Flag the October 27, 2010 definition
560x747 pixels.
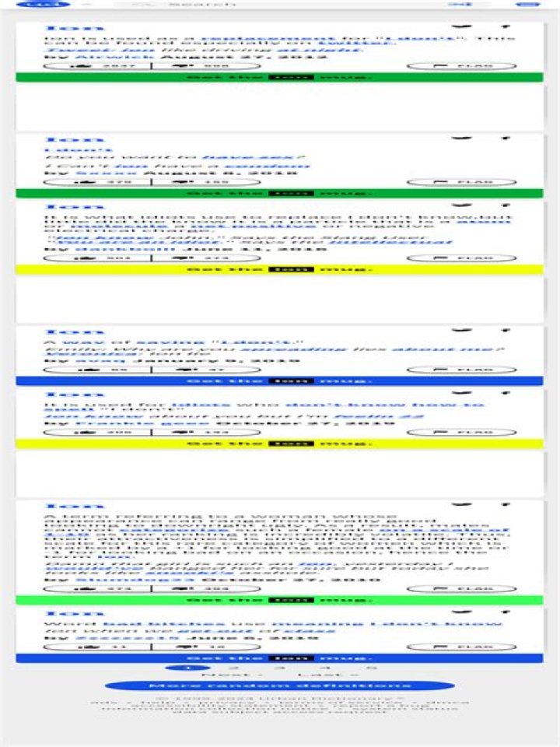[x=461, y=589]
